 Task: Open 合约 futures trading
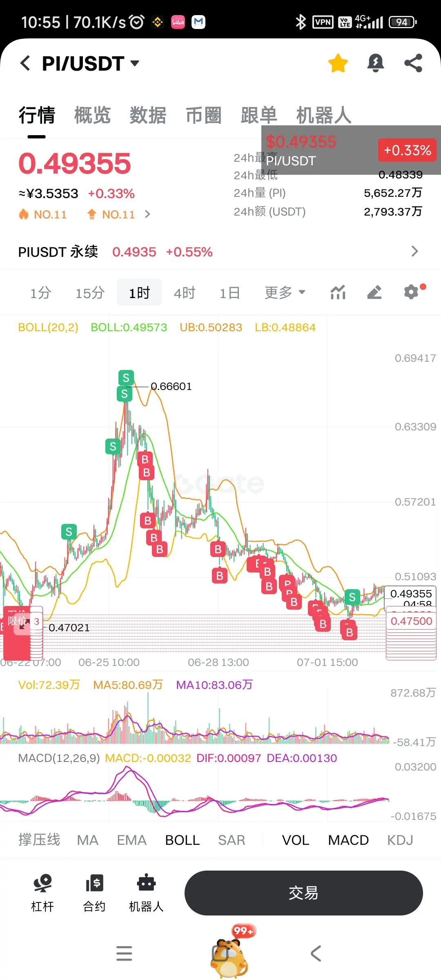pyautogui.click(x=94, y=893)
